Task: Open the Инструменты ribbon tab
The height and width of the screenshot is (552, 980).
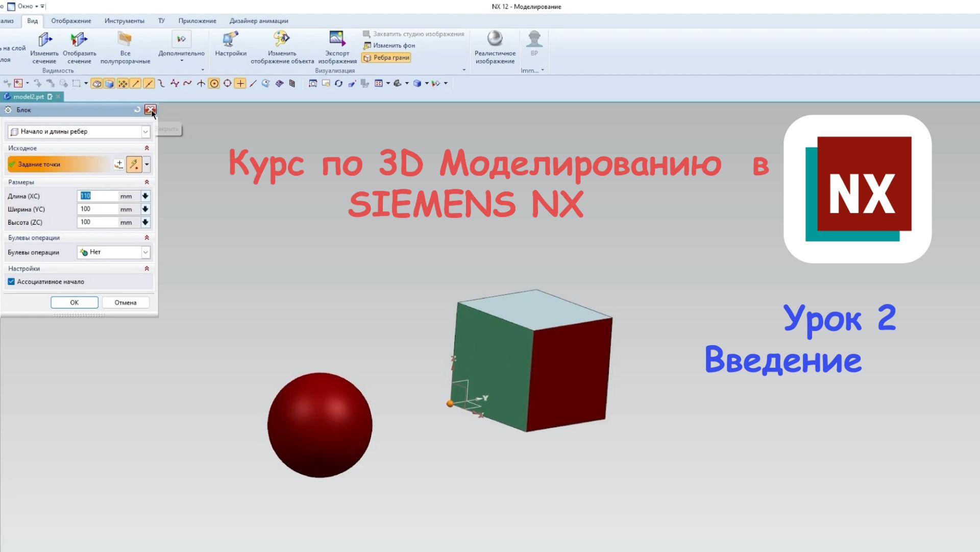Action: pyautogui.click(x=125, y=21)
